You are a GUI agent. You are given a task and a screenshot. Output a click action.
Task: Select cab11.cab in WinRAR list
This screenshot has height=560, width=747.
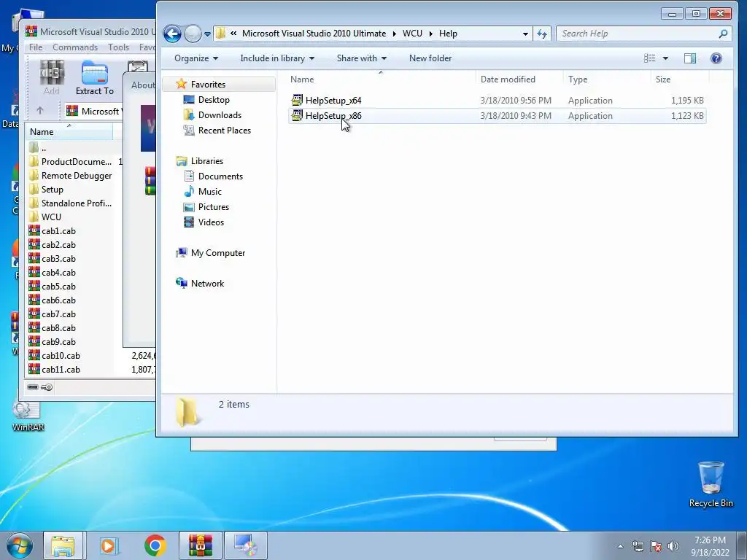tap(54, 370)
